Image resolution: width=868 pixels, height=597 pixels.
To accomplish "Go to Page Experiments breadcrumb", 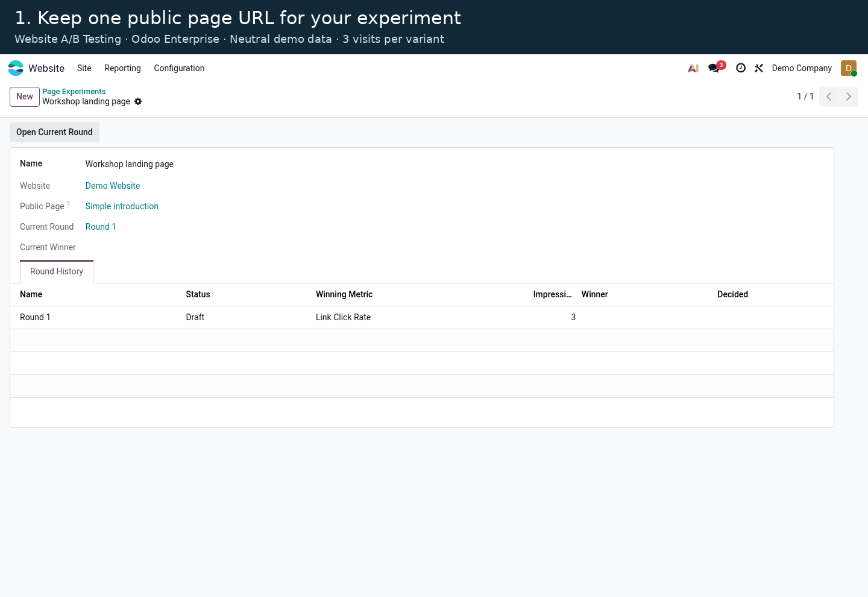I will (x=74, y=92).
